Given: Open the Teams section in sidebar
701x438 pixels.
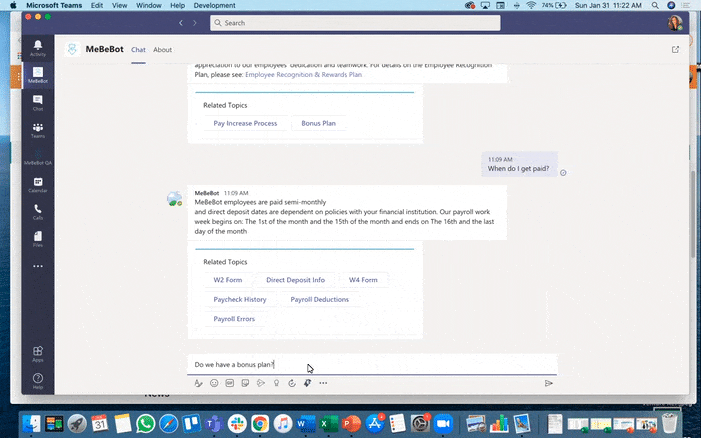Looking at the screenshot, I should point(38,130).
